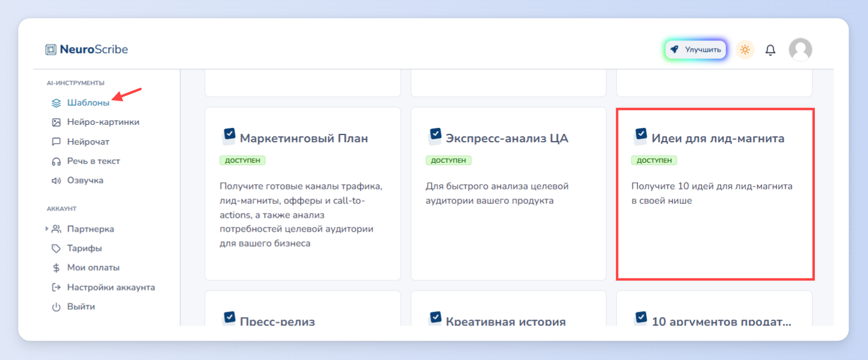Image resolution: width=868 pixels, height=360 pixels.
Task: Go to Нейро-картинки section
Action: [x=103, y=122]
